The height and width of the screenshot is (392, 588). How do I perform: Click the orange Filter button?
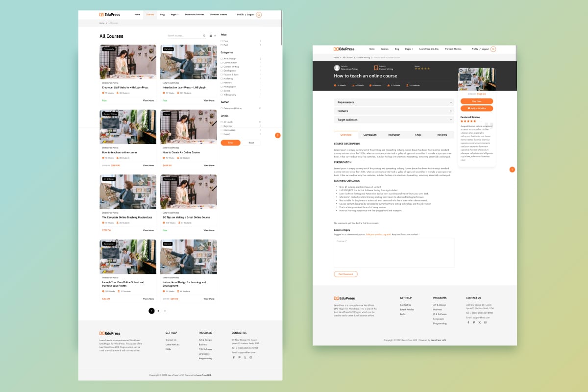pyautogui.click(x=230, y=143)
